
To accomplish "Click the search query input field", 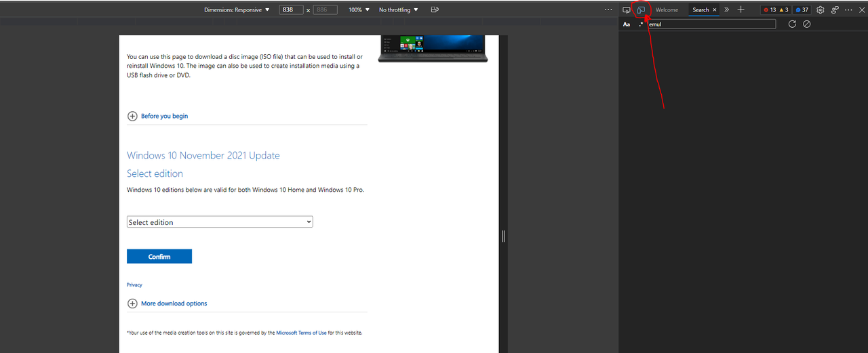I will tap(711, 24).
